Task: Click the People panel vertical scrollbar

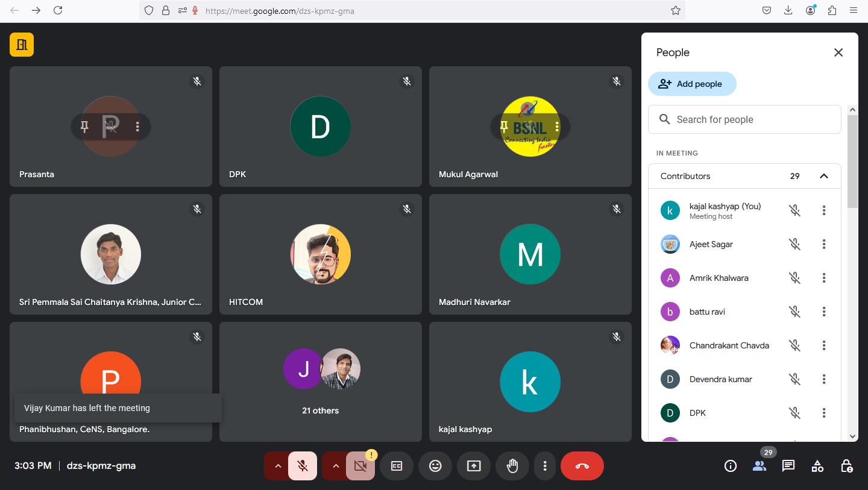Action: (x=852, y=163)
